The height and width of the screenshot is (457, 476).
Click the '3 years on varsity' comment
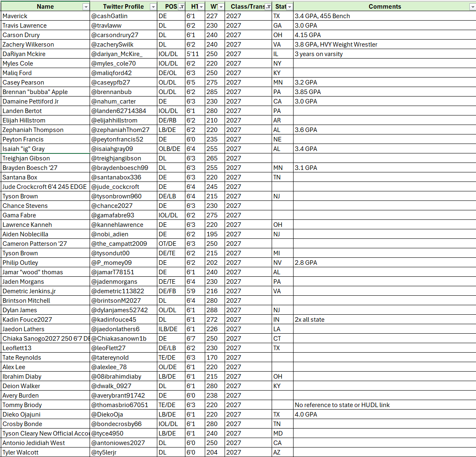[385, 54]
